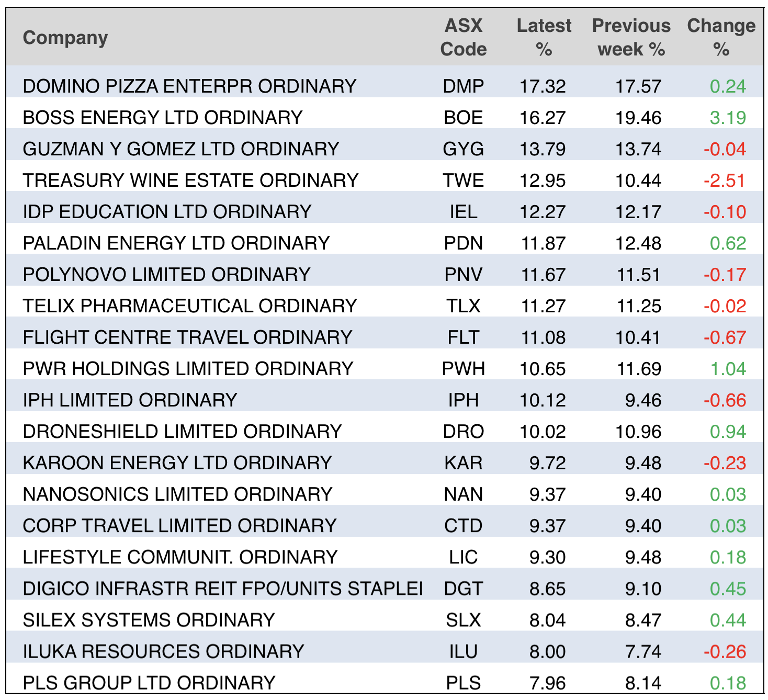Viewport: 768px width, 700px height.
Task: Click the TWE ticker code
Action: click(464, 180)
